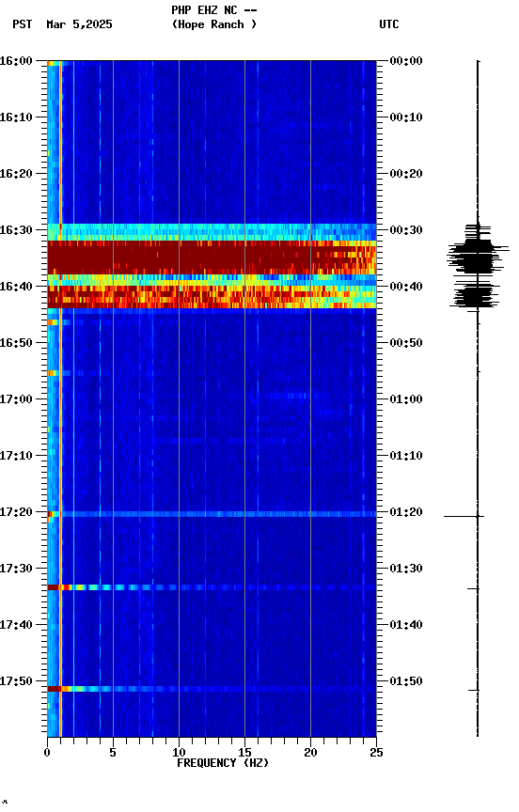
Task: Click the UTC time label 01:20
Action: tap(406, 512)
